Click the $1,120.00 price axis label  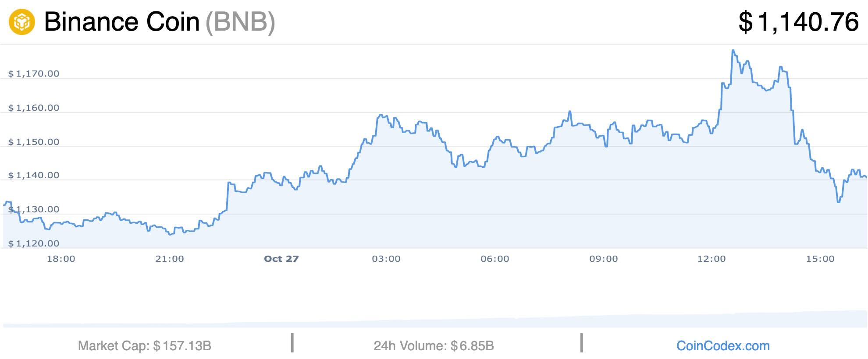[x=34, y=243]
